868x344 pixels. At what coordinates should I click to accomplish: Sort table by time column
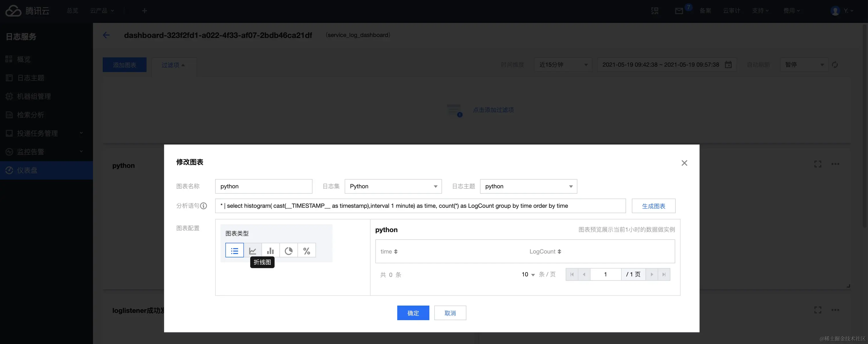point(396,252)
